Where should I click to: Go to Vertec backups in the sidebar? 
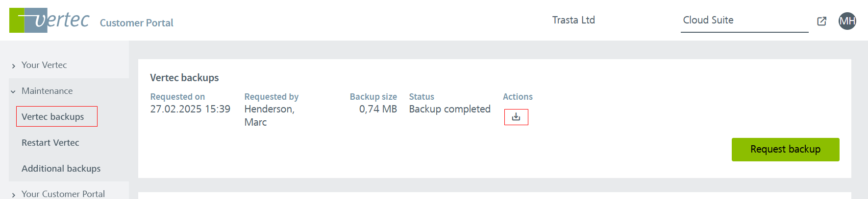point(53,117)
